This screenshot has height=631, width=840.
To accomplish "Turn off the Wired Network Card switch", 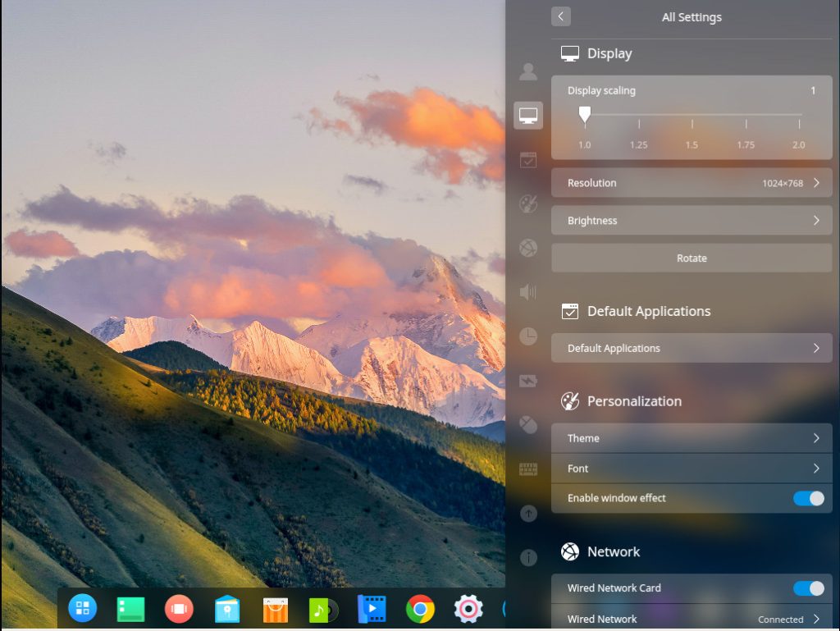I will (x=808, y=588).
